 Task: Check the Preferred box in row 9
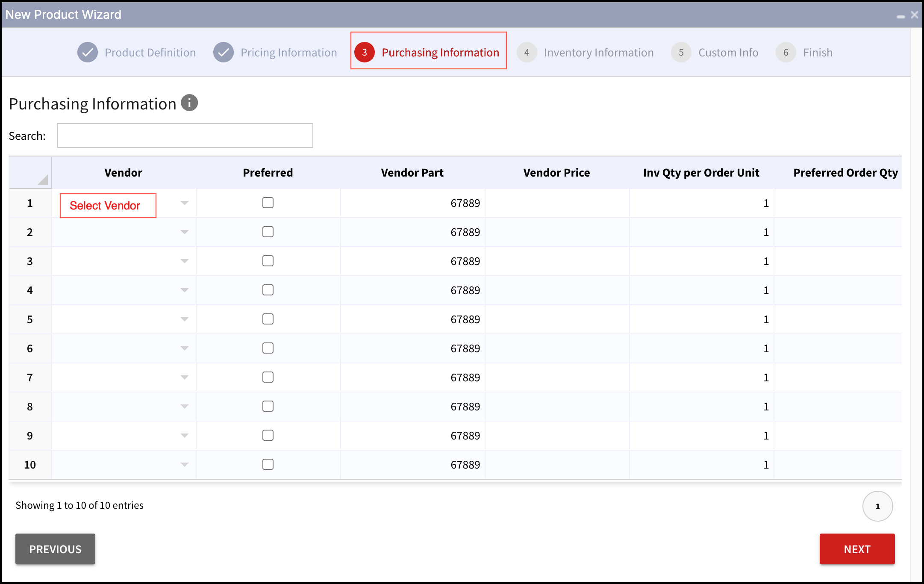[268, 435]
